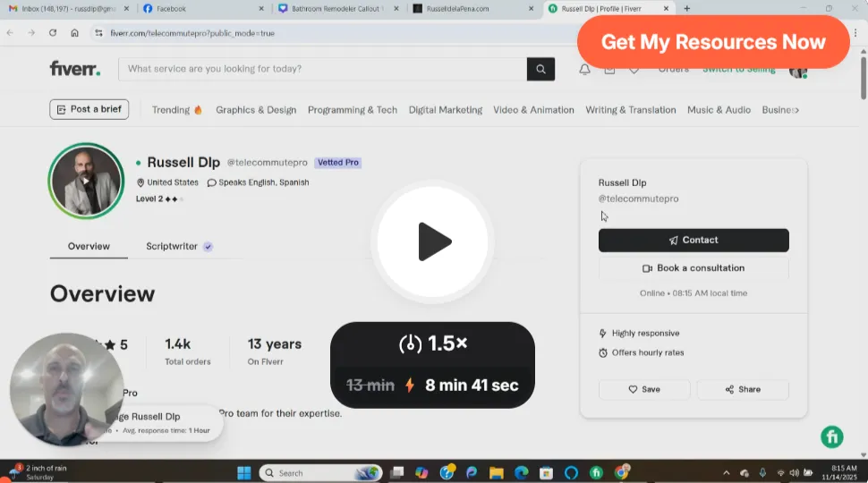The height and width of the screenshot is (483, 868).
Task: Open the green Fiverr taskbar app
Action: pos(596,473)
